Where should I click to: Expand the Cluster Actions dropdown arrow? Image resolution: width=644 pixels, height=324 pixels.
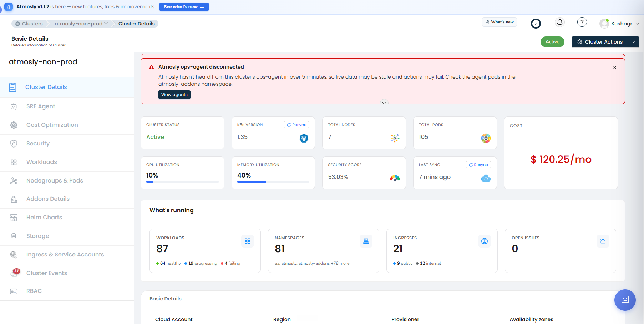(634, 42)
